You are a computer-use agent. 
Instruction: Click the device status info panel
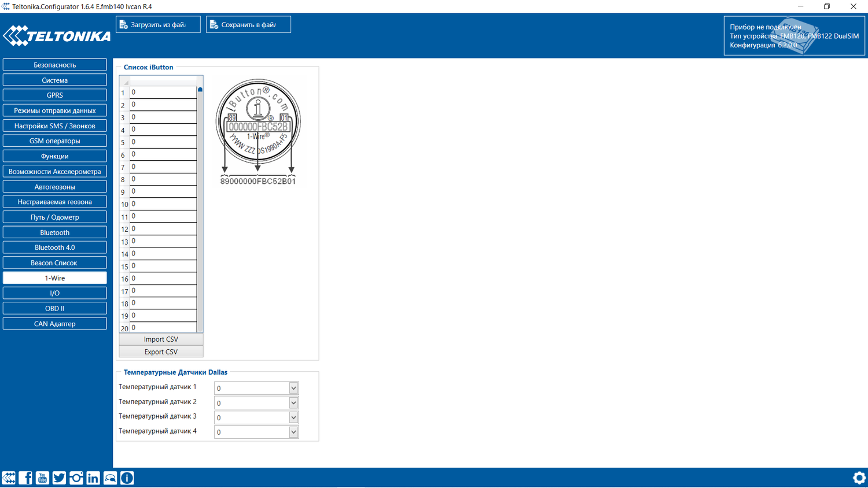click(x=794, y=36)
